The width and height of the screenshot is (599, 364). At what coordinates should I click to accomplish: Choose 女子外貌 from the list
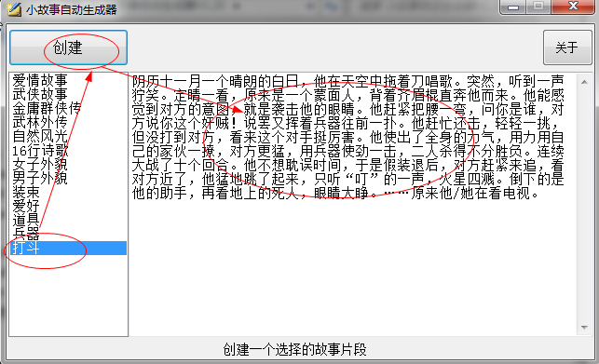(68, 164)
